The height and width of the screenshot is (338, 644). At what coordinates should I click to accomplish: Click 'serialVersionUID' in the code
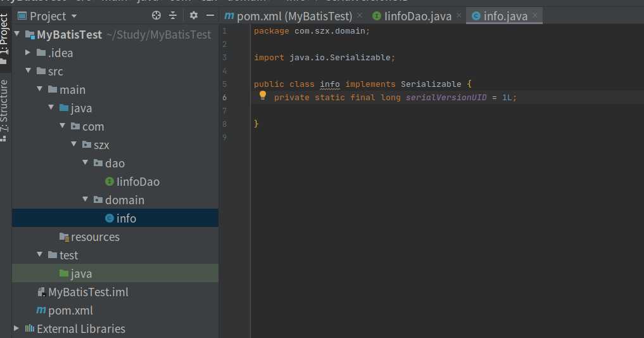[x=446, y=98]
